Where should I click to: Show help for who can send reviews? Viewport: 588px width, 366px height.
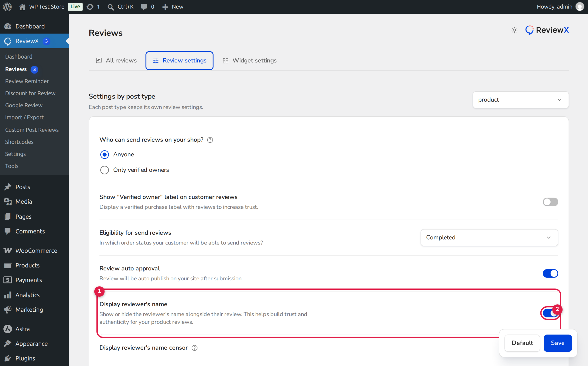click(210, 140)
